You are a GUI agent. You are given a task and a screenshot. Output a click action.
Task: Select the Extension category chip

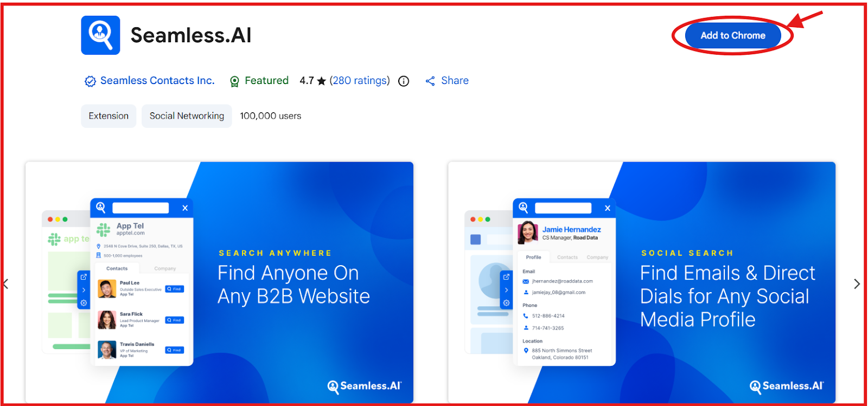pos(108,116)
